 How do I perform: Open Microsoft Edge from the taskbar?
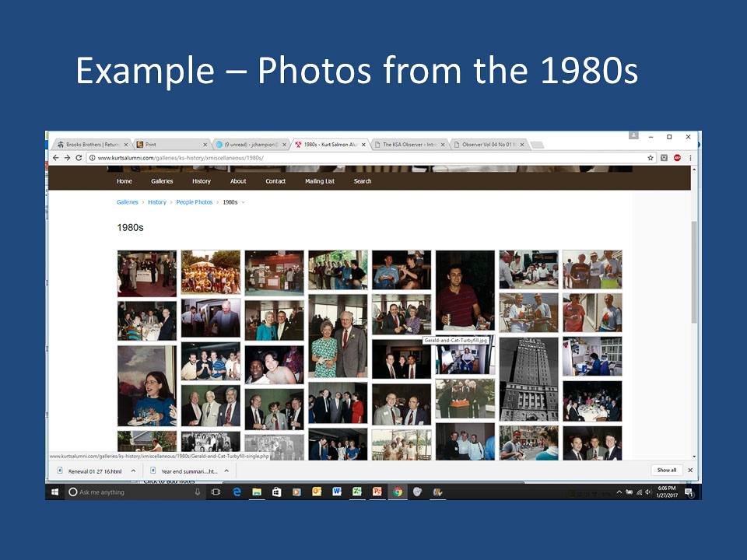click(x=237, y=492)
